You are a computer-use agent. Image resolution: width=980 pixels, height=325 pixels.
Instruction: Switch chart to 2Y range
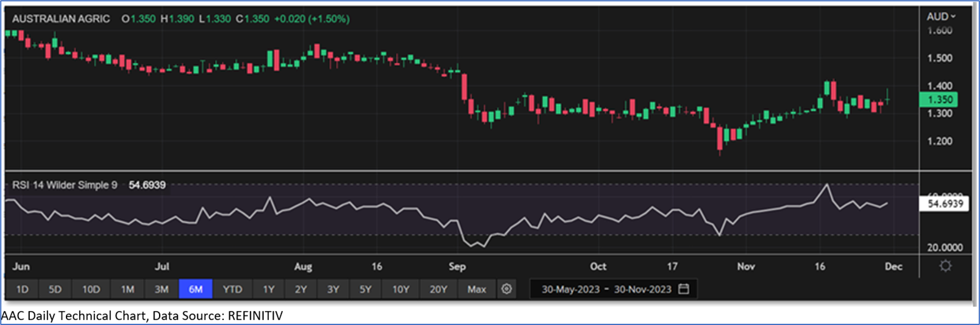point(300,289)
